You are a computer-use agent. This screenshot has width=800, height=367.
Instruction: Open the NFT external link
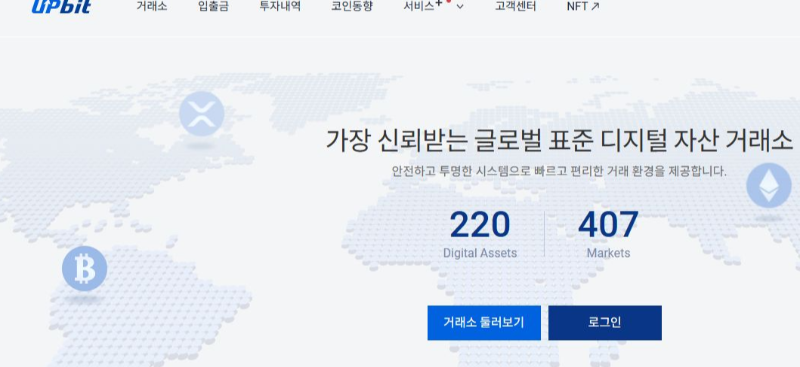pyautogui.click(x=583, y=6)
